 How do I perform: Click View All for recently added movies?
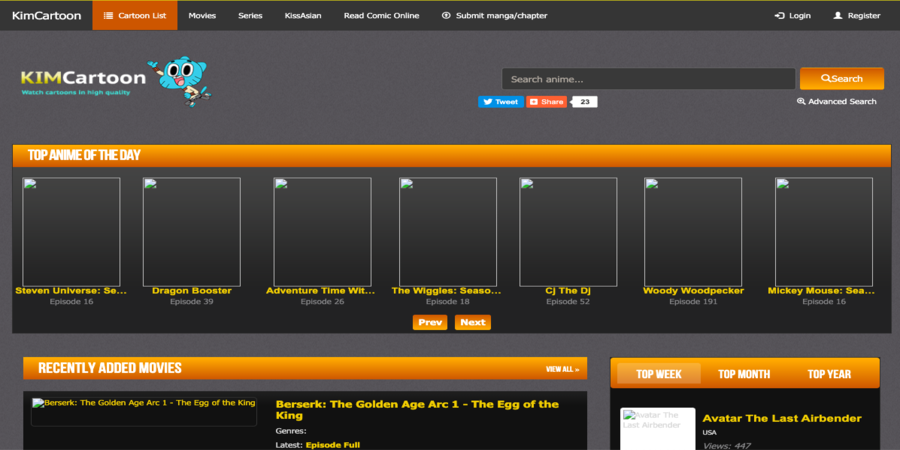(562, 369)
